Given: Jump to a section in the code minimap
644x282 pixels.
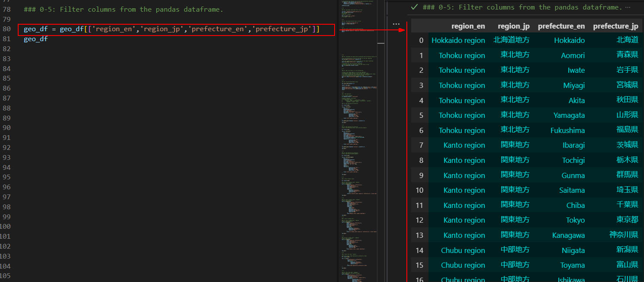Looking at the screenshot, I should (x=357, y=141).
